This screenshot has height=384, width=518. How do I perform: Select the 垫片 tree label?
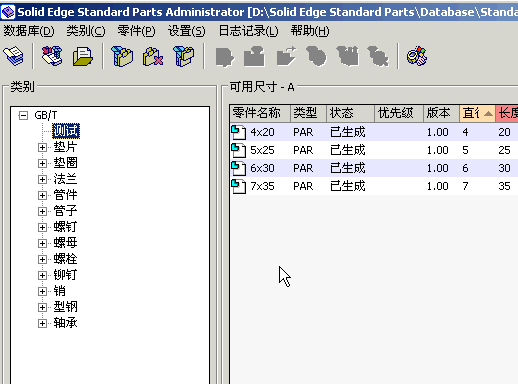(x=65, y=147)
